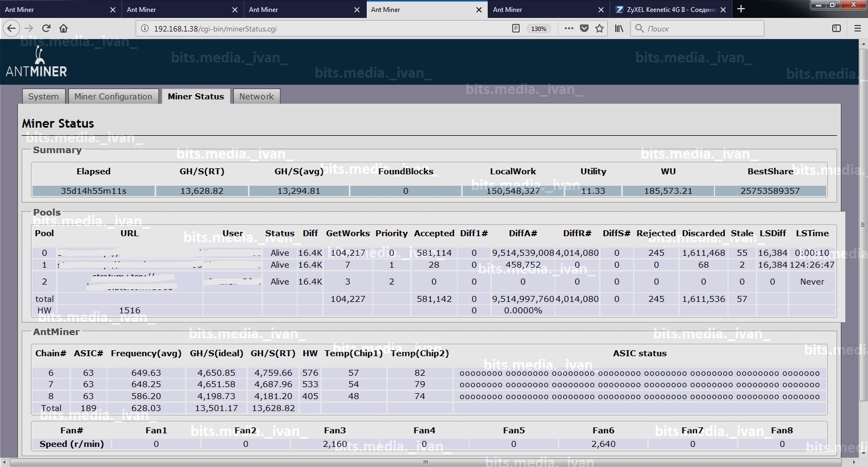Click the ANTMINER logo
The width and height of the screenshot is (868, 467).
tap(36, 62)
